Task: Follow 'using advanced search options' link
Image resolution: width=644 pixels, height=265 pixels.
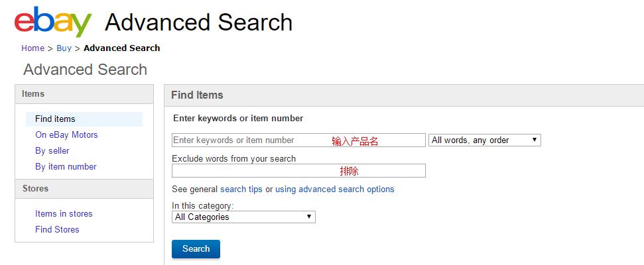Action: coord(334,189)
